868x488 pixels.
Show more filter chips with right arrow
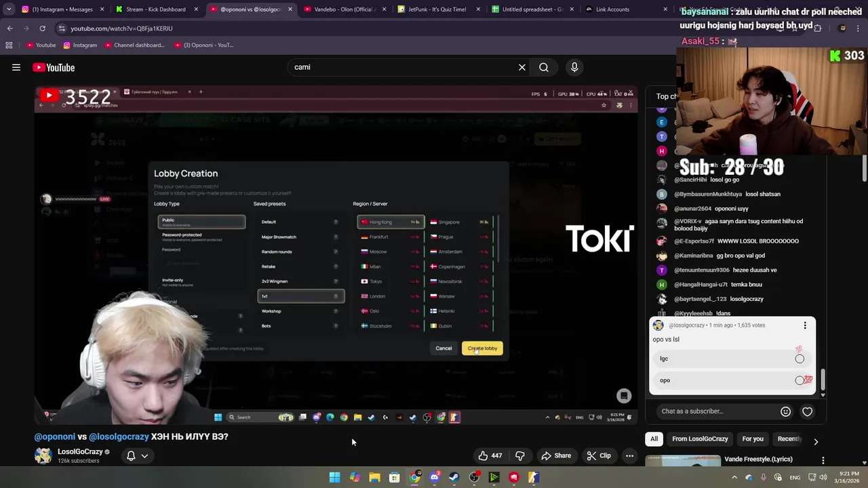tap(816, 441)
